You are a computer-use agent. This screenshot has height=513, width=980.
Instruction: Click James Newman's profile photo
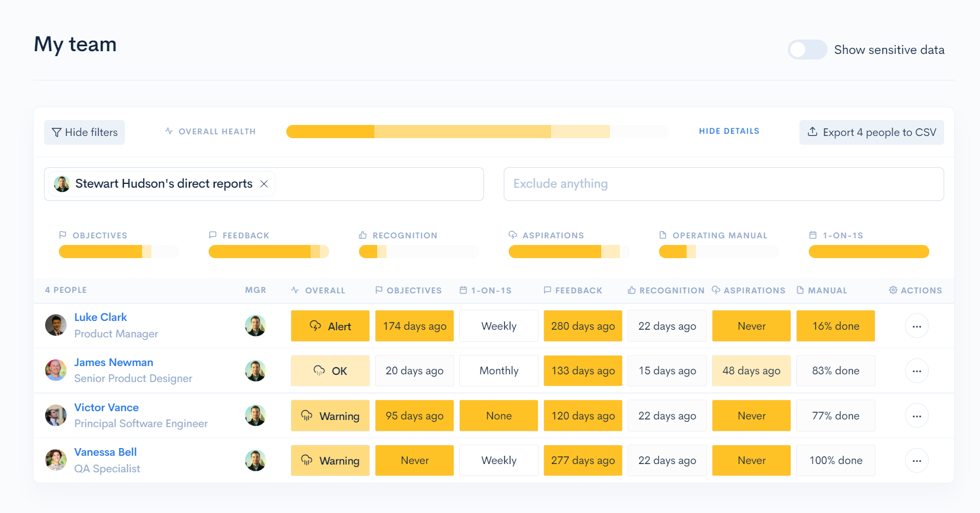56,370
